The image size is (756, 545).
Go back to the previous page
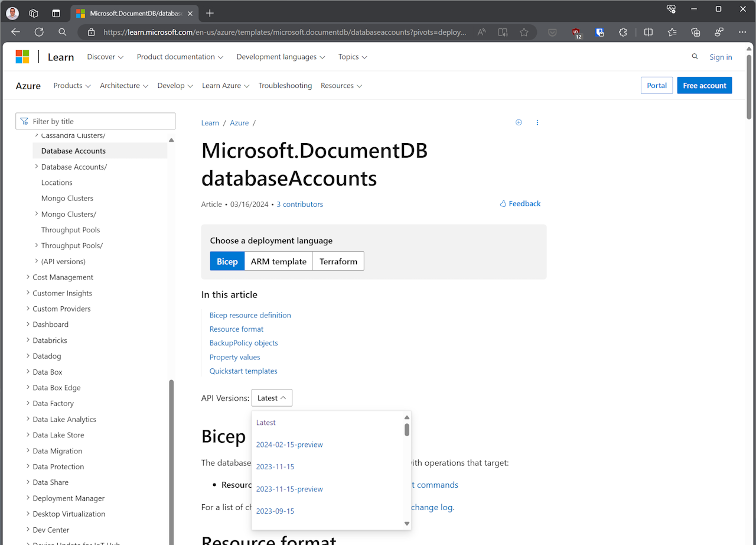click(x=16, y=32)
